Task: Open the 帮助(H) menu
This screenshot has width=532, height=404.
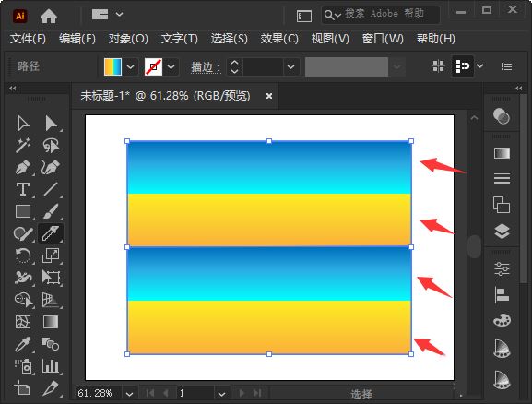Action: [436, 39]
